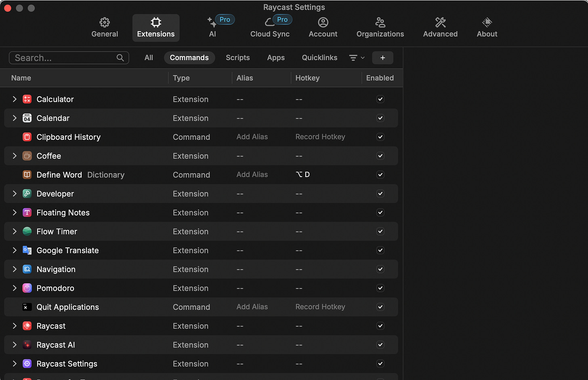The width and height of the screenshot is (588, 380).
Task: Click the Navigation extension icon
Action: point(27,269)
